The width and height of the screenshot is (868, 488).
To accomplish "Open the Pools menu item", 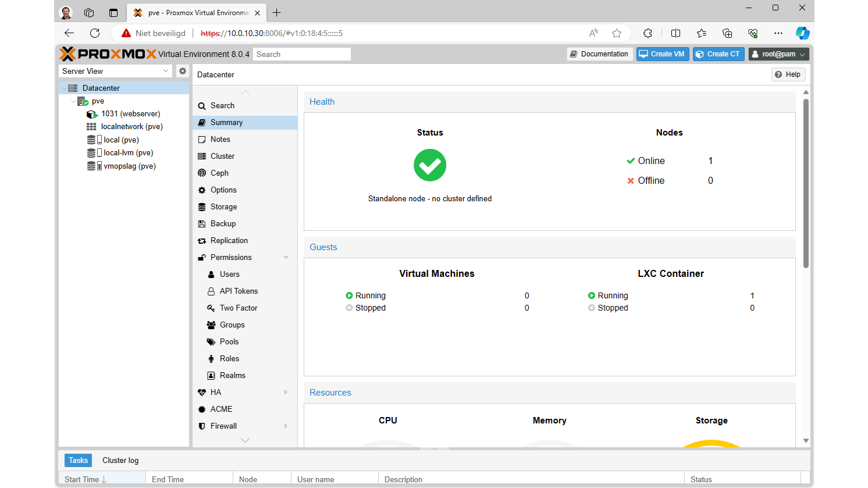I will (244, 342).
